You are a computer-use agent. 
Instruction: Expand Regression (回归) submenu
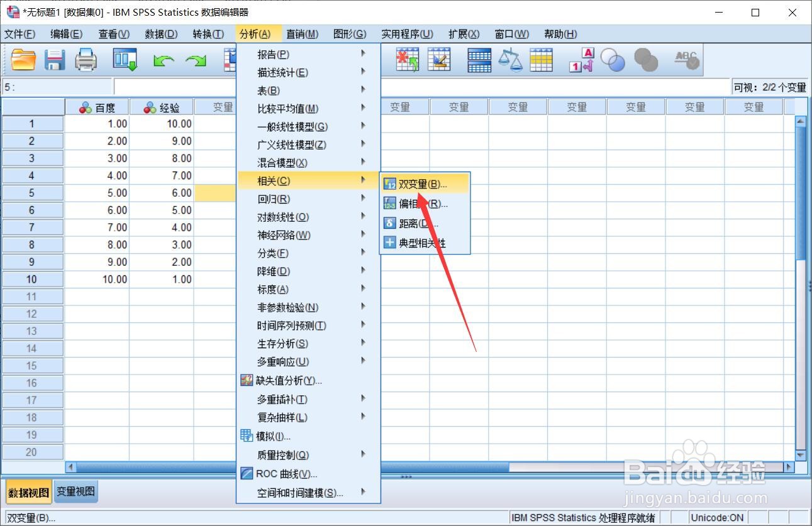[308, 199]
